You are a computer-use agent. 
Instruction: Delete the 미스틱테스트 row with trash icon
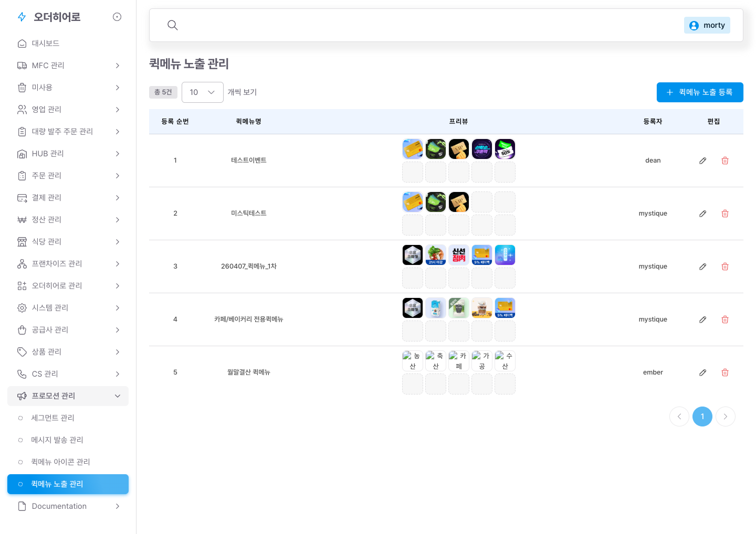(725, 213)
